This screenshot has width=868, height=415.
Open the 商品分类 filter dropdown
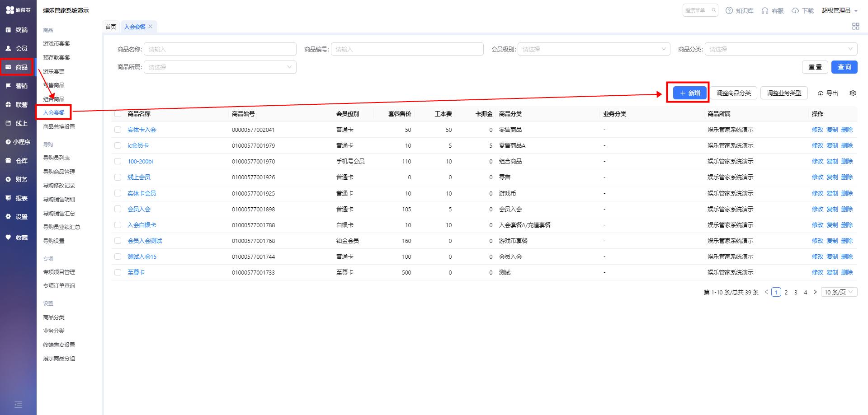coord(781,49)
